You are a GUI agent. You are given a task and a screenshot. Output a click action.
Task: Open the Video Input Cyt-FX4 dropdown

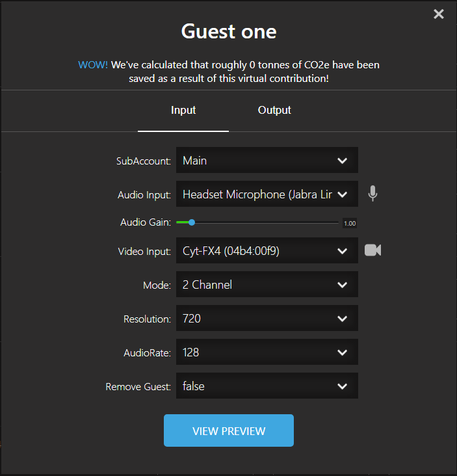[267, 251]
